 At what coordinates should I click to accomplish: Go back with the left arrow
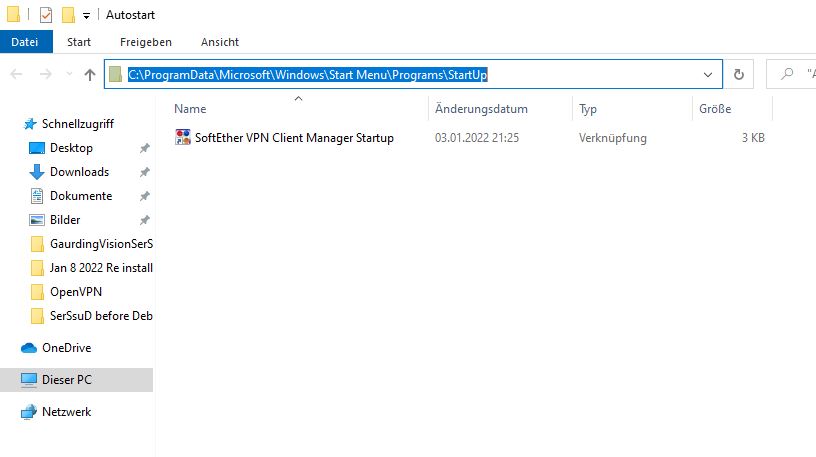click(x=17, y=74)
